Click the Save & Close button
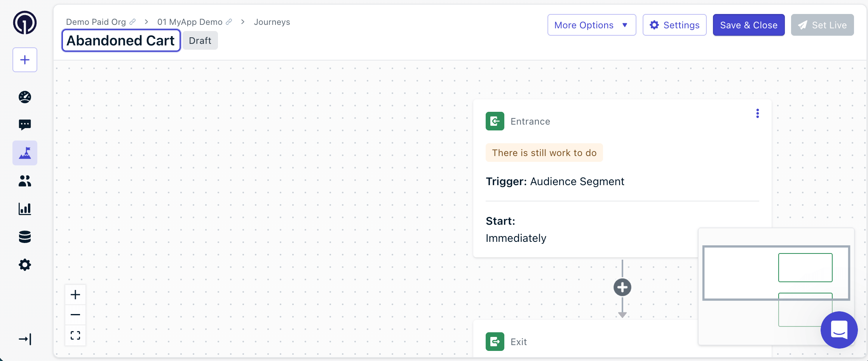The image size is (868, 361). point(748,25)
